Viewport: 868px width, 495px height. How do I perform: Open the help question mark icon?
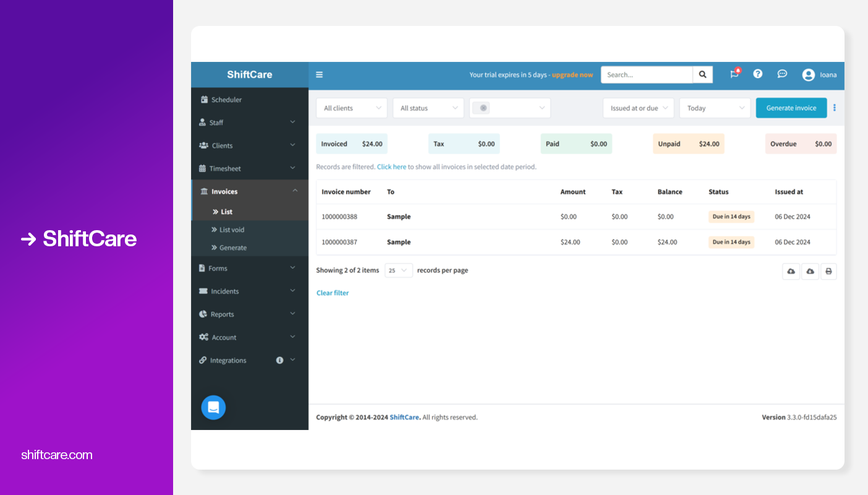point(757,74)
